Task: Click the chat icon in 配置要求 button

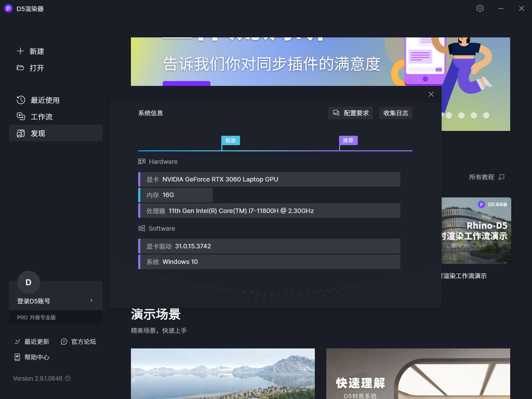Action: [x=336, y=113]
